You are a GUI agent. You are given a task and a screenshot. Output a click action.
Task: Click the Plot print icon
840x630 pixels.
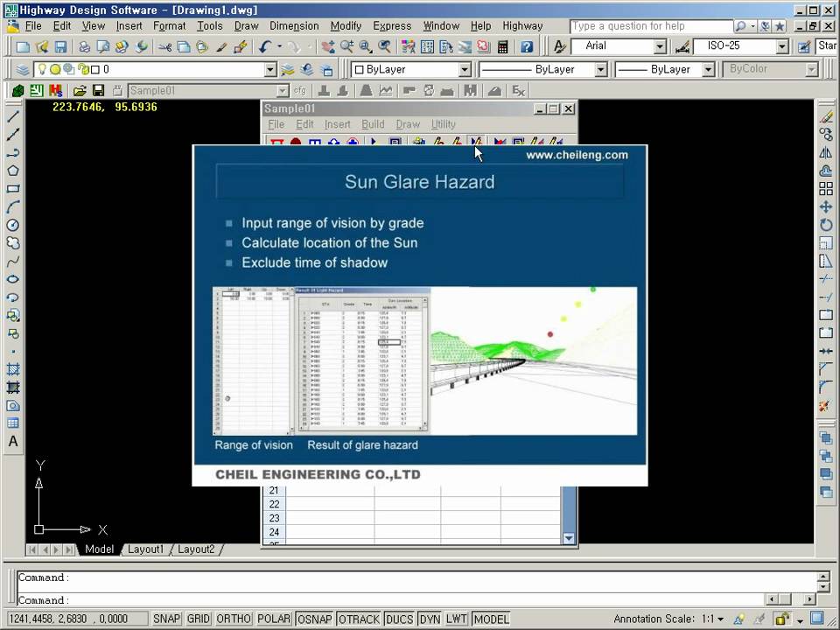pyautogui.click(x=84, y=47)
